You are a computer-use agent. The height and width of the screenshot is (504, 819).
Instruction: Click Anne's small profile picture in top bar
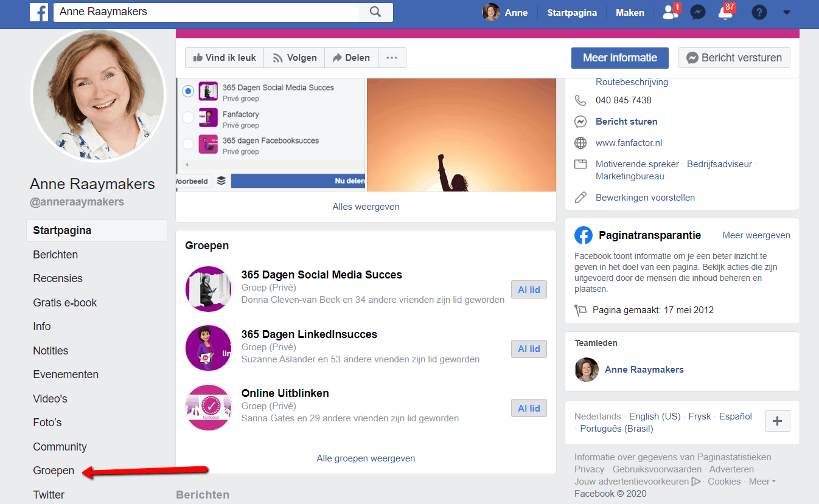coord(491,12)
